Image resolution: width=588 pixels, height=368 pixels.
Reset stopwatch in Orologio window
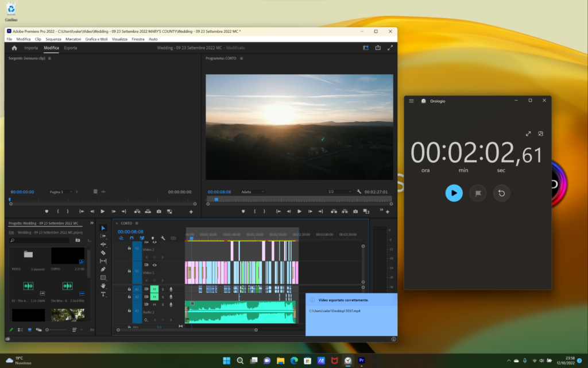[x=501, y=193]
